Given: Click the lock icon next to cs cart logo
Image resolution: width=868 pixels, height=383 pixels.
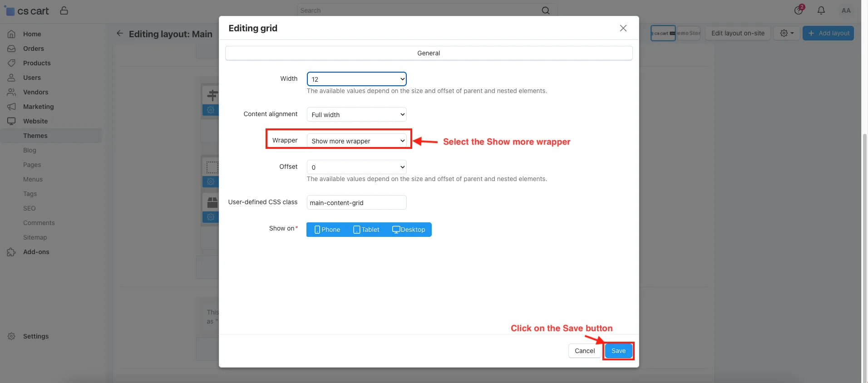Looking at the screenshot, I should click(64, 10).
